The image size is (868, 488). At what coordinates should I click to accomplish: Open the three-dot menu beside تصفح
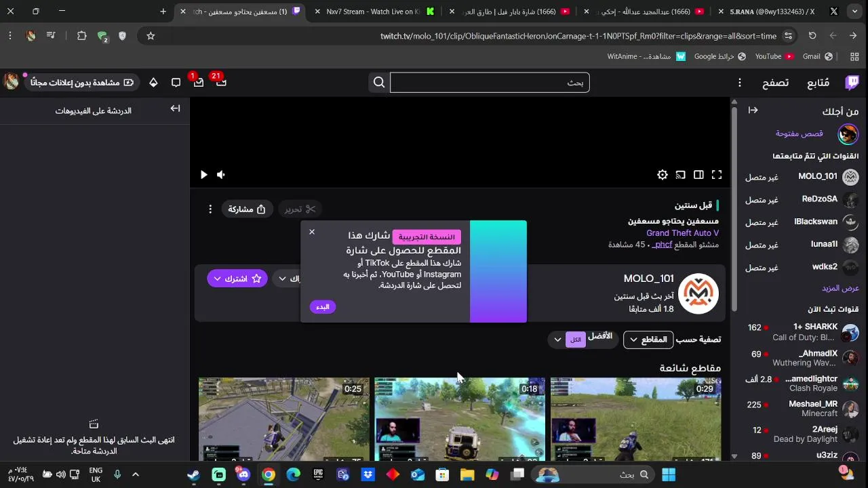tap(740, 83)
